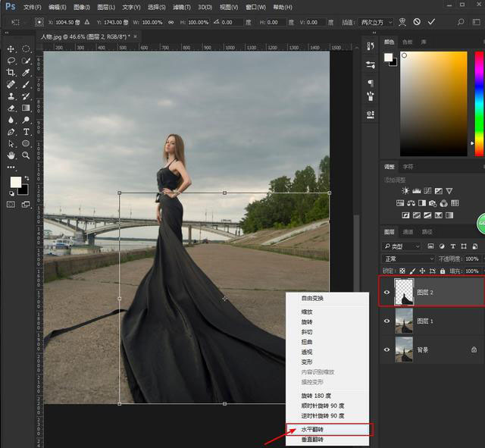
Task: Select the Blur tool
Action: tap(11, 120)
